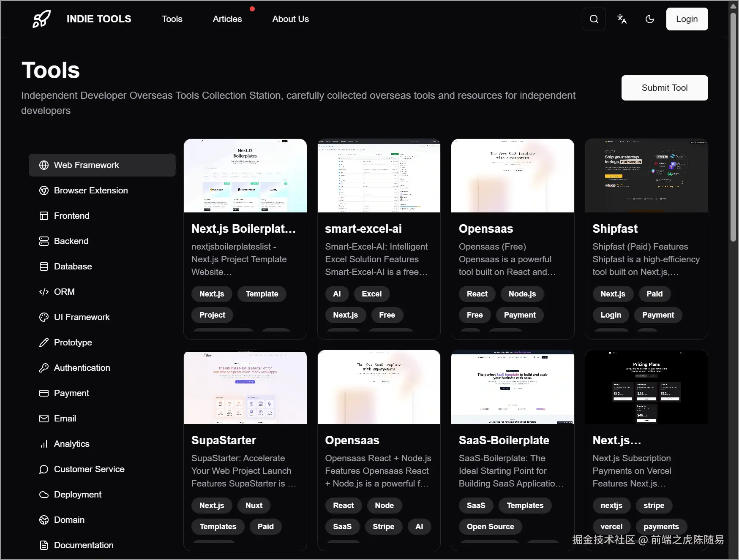Open the SupaStarter card thumbnail
739x560 pixels.
(245, 387)
